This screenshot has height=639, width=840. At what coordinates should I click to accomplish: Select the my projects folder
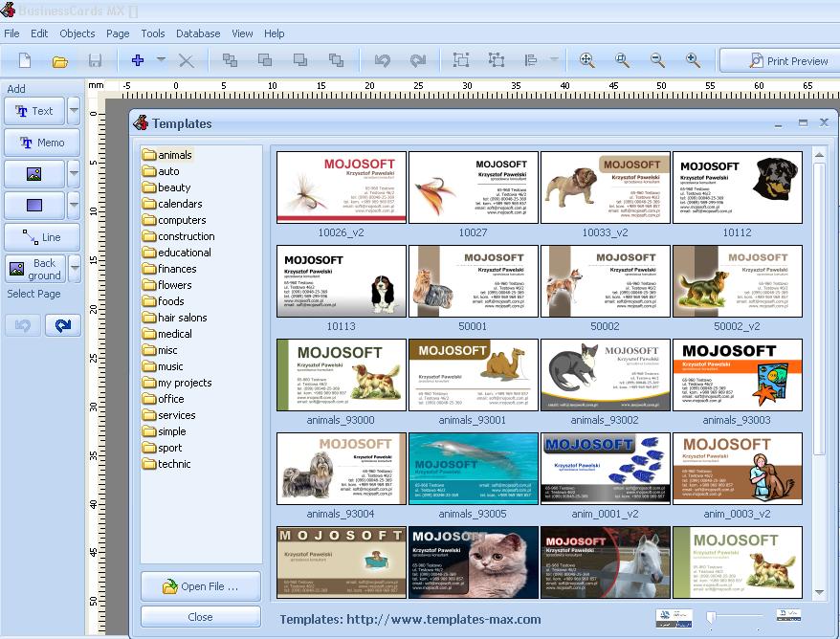pyautogui.click(x=177, y=383)
